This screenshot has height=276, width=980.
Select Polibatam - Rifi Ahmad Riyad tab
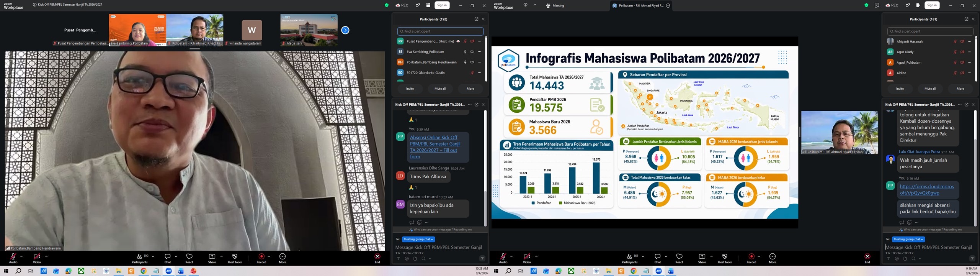pos(641,5)
